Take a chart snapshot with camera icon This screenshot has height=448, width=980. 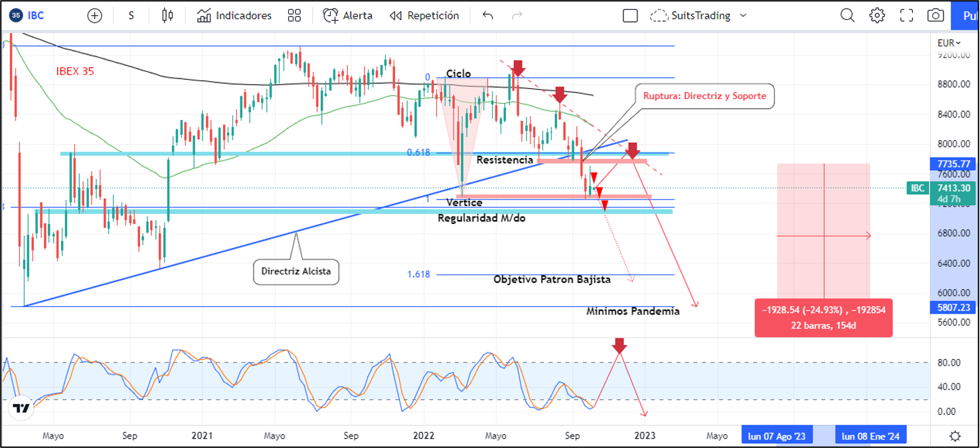point(936,15)
